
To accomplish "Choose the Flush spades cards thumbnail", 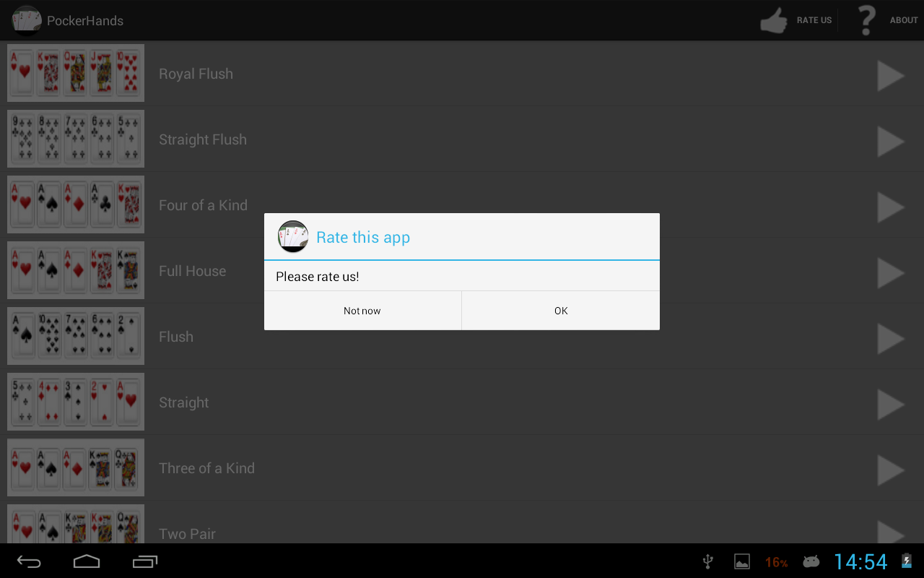I will tap(76, 336).
